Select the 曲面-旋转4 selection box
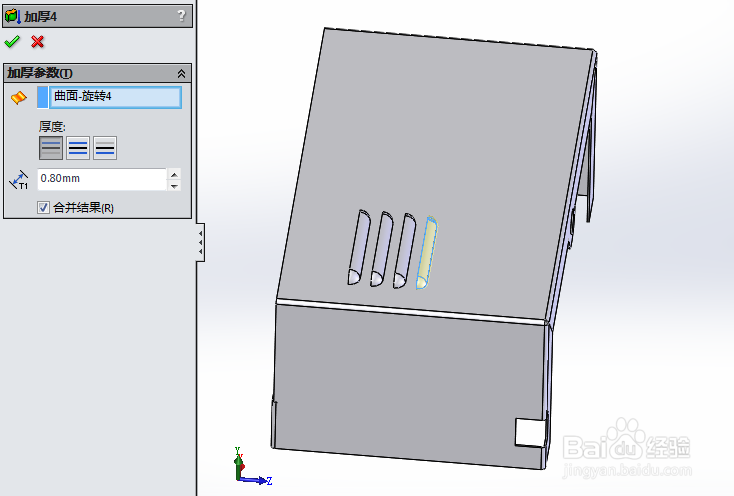Viewport: 734px width, 496px height. (x=115, y=97)
